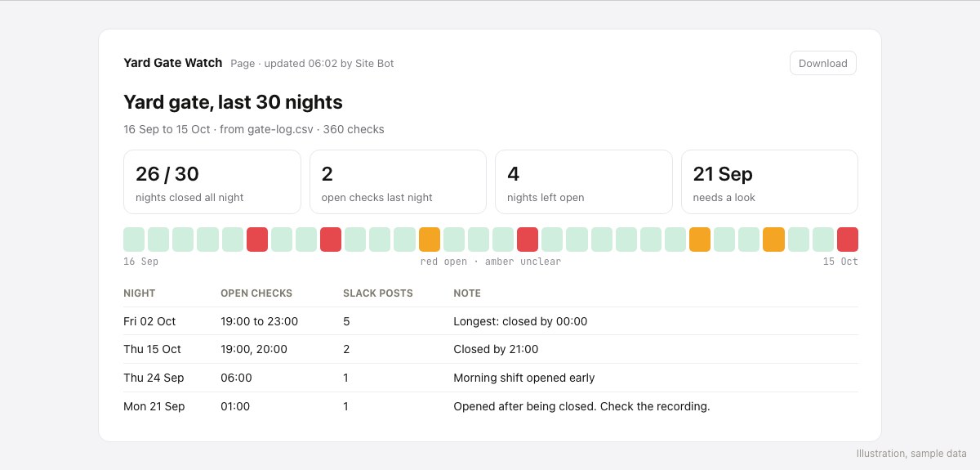Click the SLACK POSTS column header
This screenshot has height=470, width=980.
pos(378,293)
